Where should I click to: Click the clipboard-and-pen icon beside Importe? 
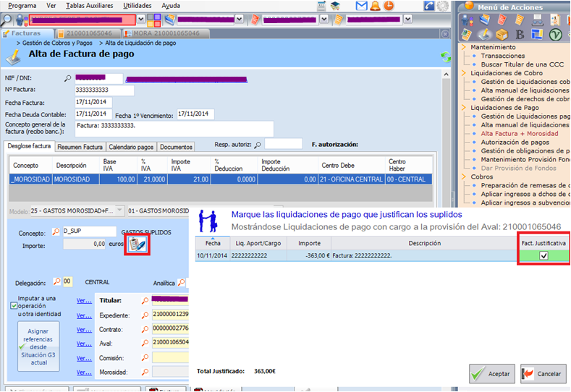(x=137, y=244)
